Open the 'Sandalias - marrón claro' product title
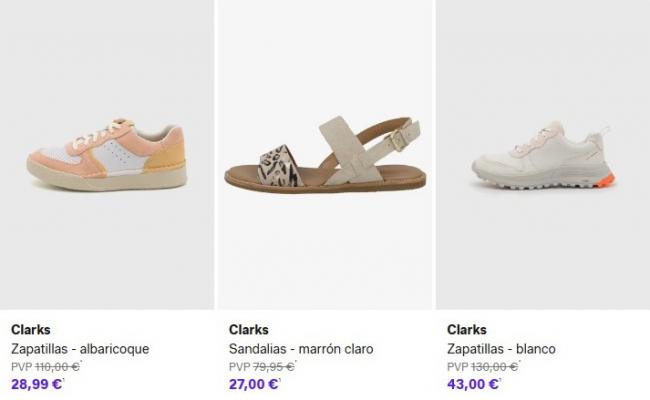The width and height of the screenshot is (650, 400). pos(301,349)
